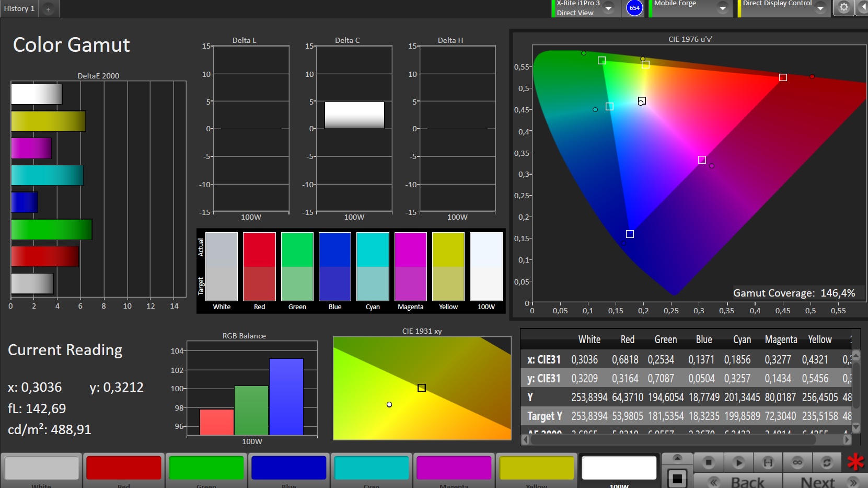
Task: Click the refresh arrows icon
Action: (x=826, y=462)
